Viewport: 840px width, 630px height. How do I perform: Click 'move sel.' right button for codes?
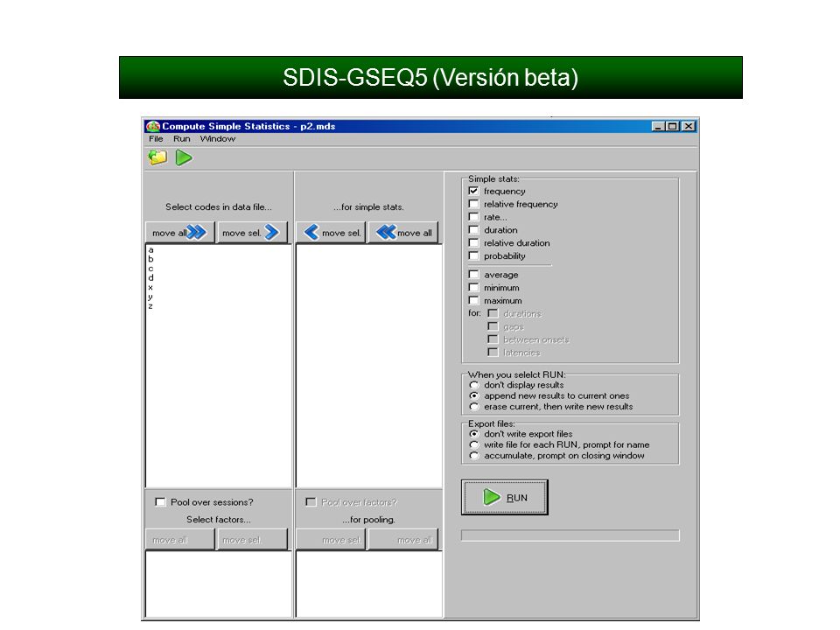click(251, 233)
